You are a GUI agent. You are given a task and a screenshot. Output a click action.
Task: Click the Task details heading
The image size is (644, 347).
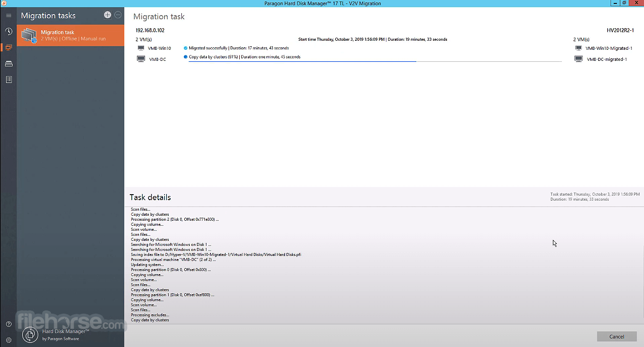[x=150, y=197]
